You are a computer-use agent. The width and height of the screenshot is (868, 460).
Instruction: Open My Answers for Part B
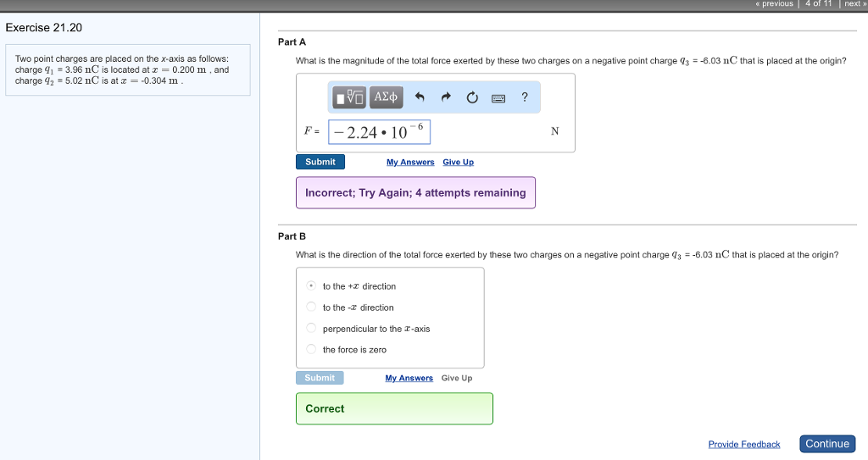click(409, 378)
